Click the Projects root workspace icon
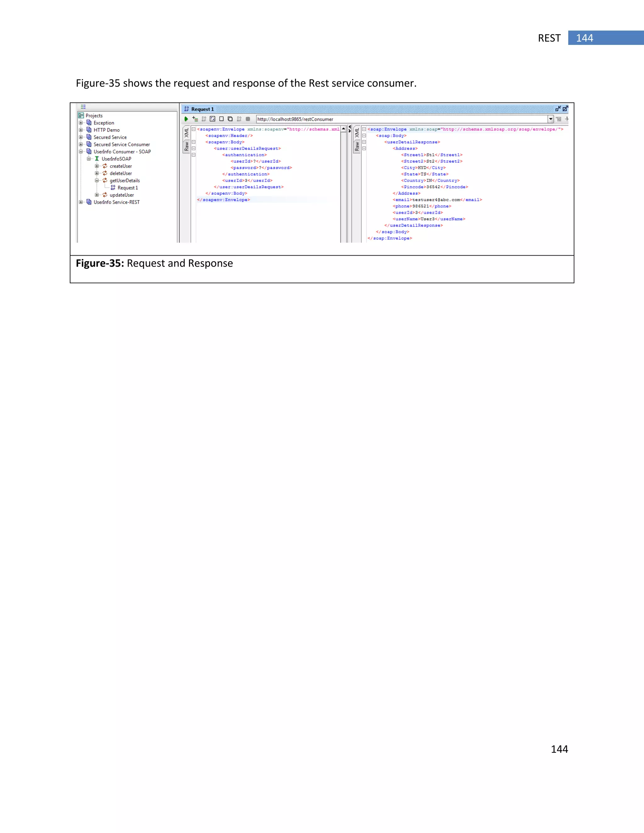Screen dimensions: 644x833 (81, 115)
